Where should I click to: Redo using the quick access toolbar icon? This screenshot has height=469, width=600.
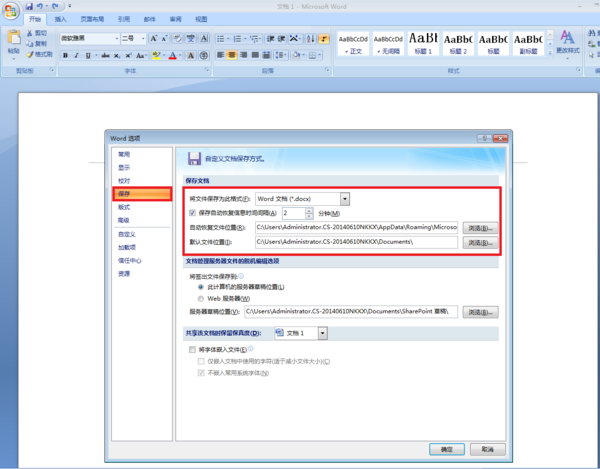[55, 6]
